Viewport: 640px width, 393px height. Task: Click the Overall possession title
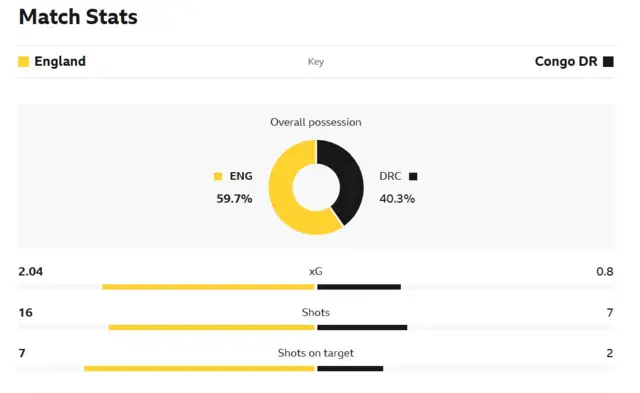click(316, 122)
